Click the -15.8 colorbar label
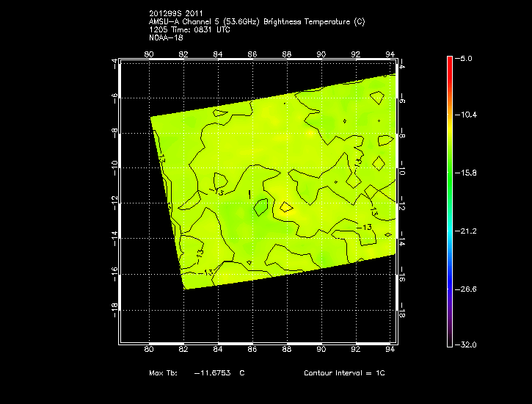Screen dimensions: 532x404 click(x=468, y=173)
